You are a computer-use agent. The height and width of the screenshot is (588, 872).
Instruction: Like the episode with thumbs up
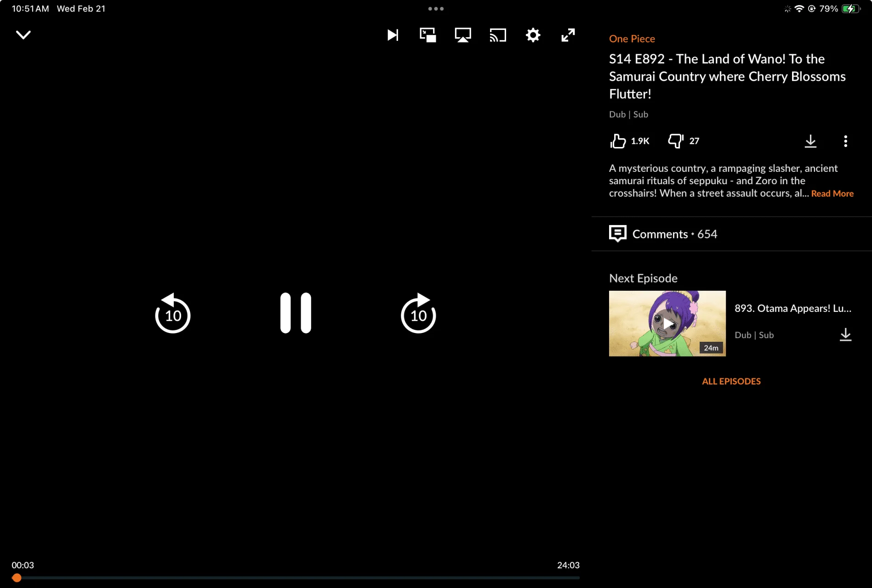point(618,141)
